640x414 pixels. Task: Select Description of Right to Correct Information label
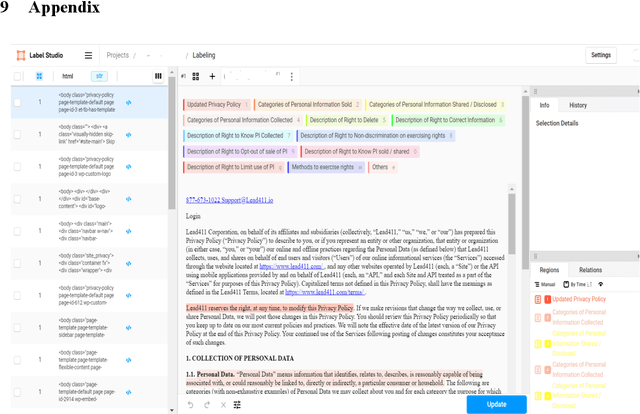pyautogui.click(x=448, y=120)
